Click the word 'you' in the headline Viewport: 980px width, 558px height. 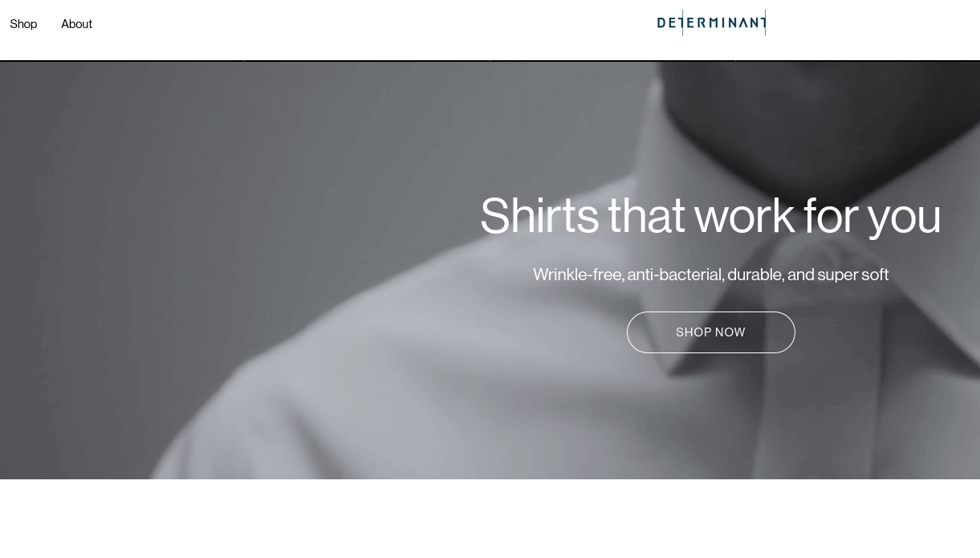click(x=904, y=217)
